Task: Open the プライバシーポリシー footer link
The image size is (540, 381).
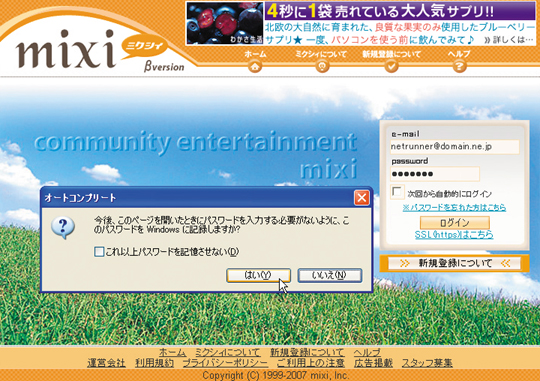Action: [225, 363]
